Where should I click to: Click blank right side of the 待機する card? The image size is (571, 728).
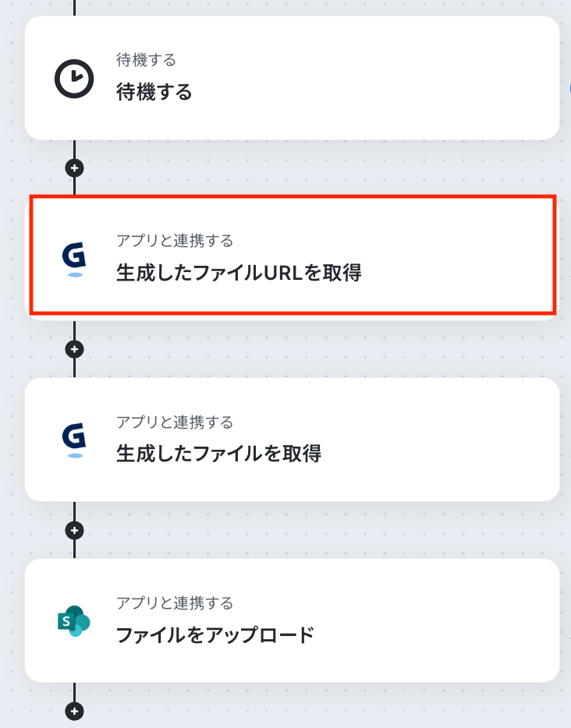click(437, 78)
